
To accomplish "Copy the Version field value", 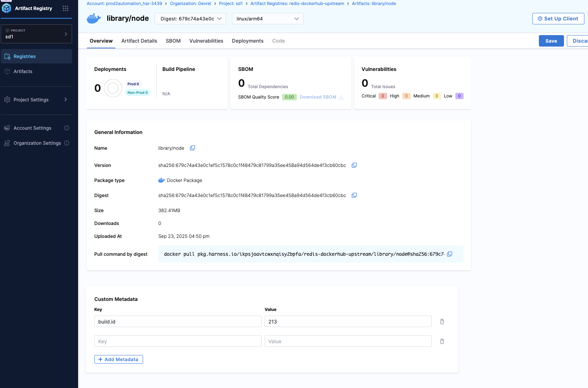I will 354,165.
